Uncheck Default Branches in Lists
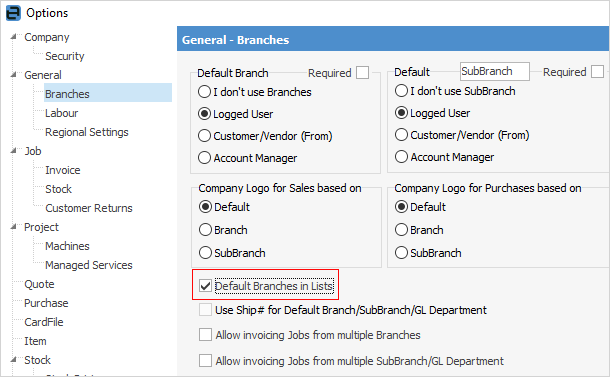Screen dimensions: 610x377 (205, 286)
